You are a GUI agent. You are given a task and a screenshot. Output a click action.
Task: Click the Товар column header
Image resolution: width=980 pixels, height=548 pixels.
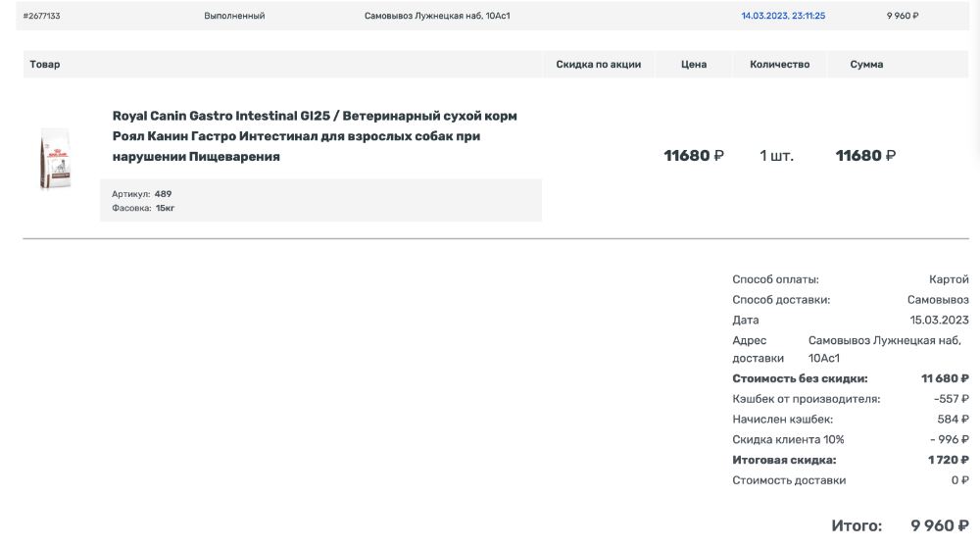point(45,65)
